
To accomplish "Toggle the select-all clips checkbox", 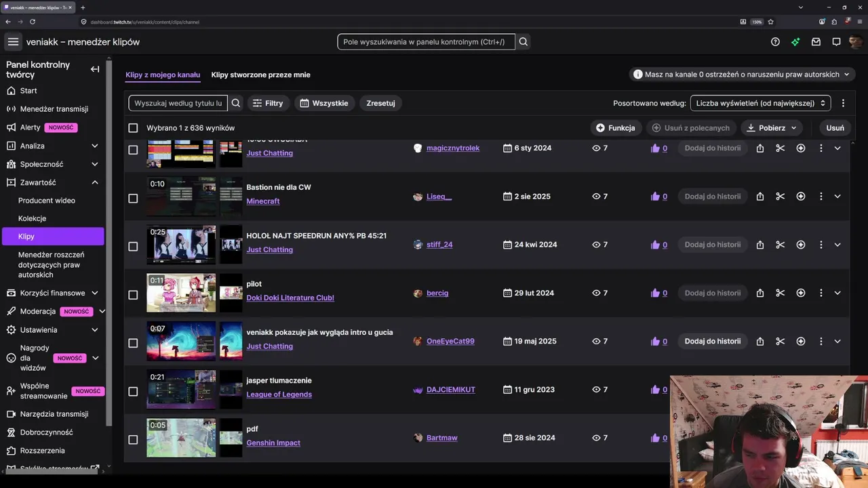I will (133, 128).
